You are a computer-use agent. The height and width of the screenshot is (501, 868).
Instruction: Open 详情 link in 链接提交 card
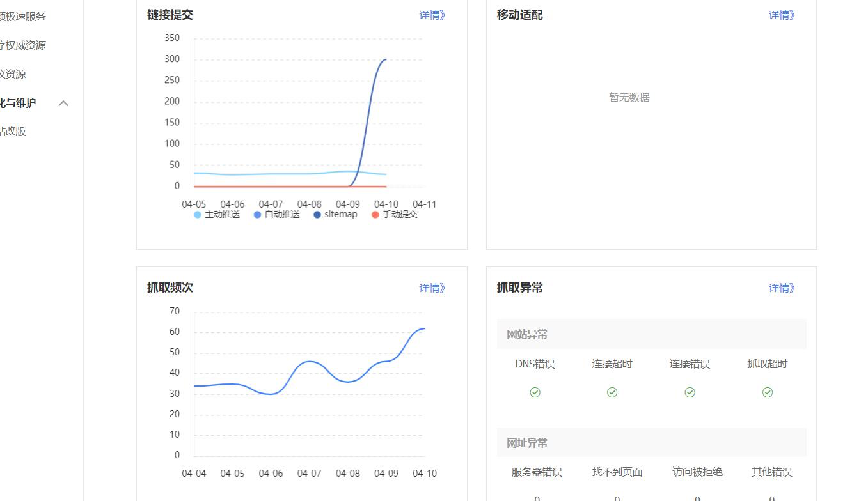pyautogui.click(x=432, y=15)
